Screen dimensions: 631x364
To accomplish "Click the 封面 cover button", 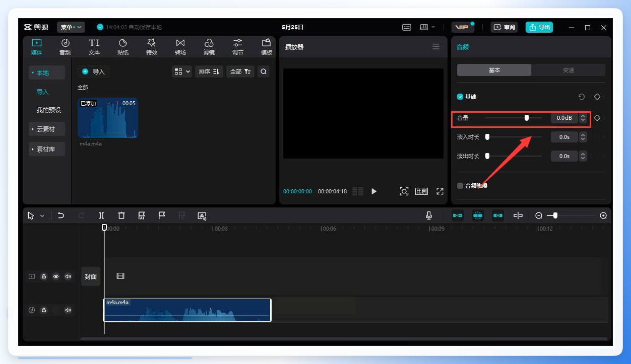I will (91, 276).
